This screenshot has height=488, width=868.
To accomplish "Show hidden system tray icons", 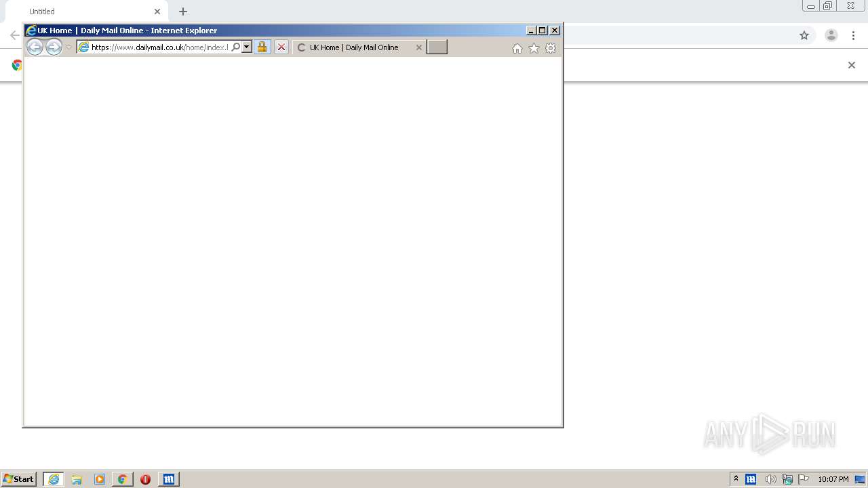I will tap(736, 479).
